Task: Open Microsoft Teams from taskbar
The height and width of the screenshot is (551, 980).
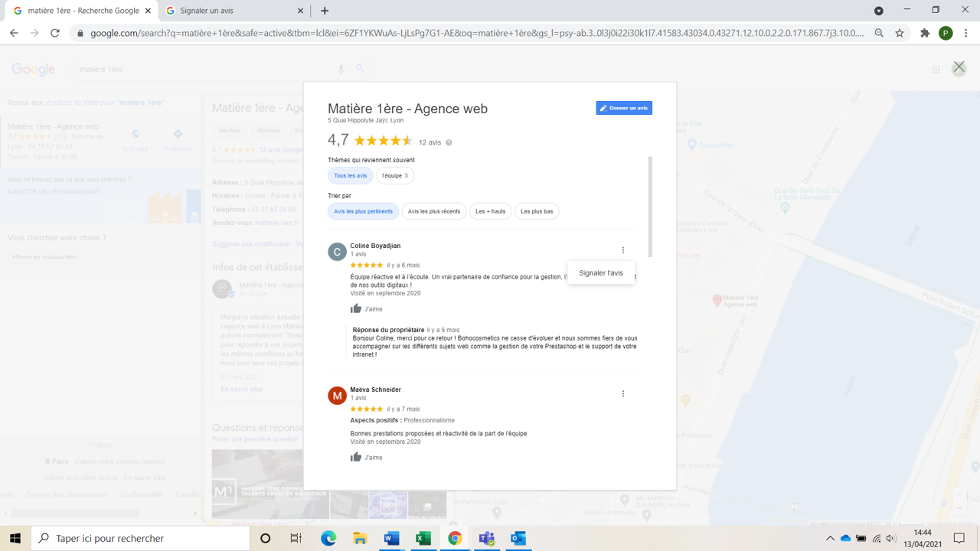Action: (486, 538)
